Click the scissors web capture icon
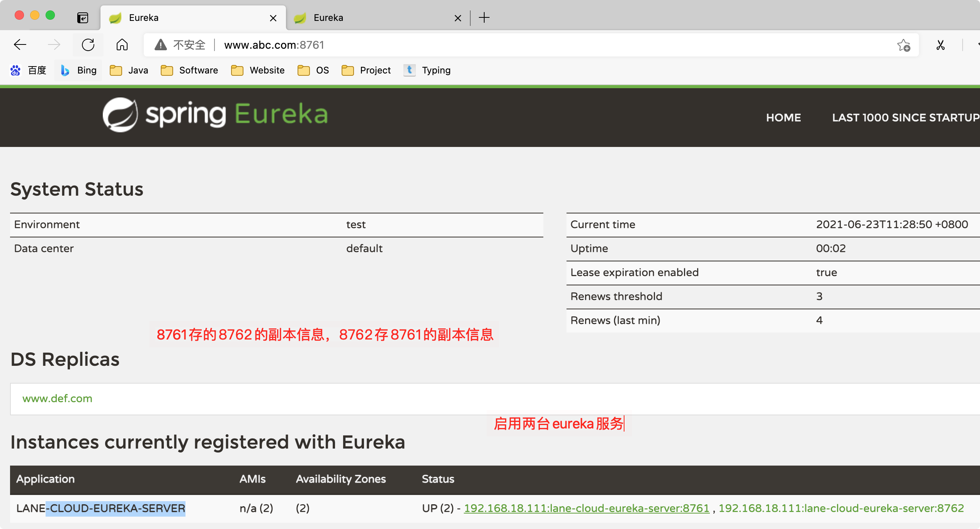980x529 pixels. click(941, 45)
